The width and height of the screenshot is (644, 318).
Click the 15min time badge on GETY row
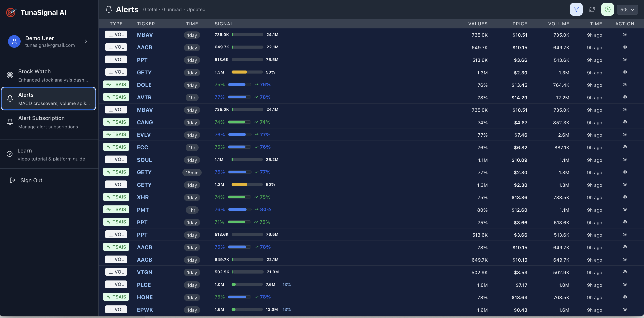(x=192, y=172)
